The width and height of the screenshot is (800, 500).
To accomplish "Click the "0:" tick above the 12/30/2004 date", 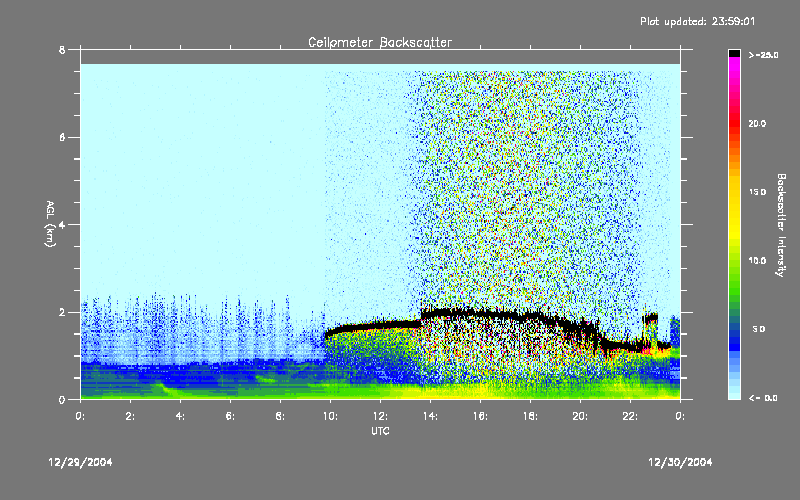I will (680, 416).
